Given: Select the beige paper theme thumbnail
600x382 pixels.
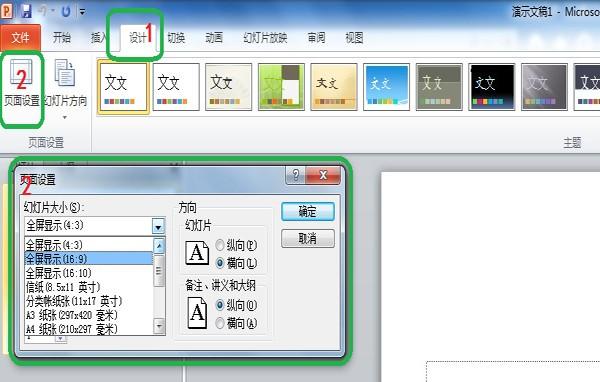Looking at the screenshot, I should point(228,87).
